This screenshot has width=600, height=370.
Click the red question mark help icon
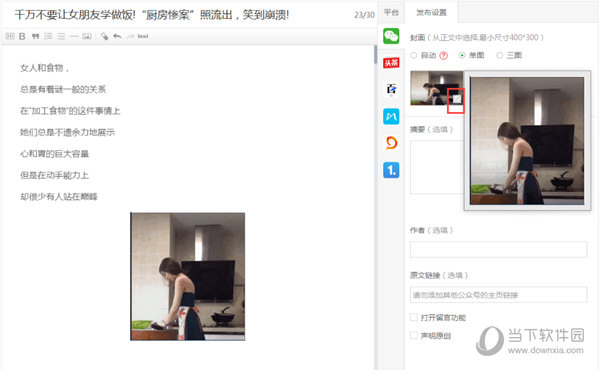pos(443,55)
